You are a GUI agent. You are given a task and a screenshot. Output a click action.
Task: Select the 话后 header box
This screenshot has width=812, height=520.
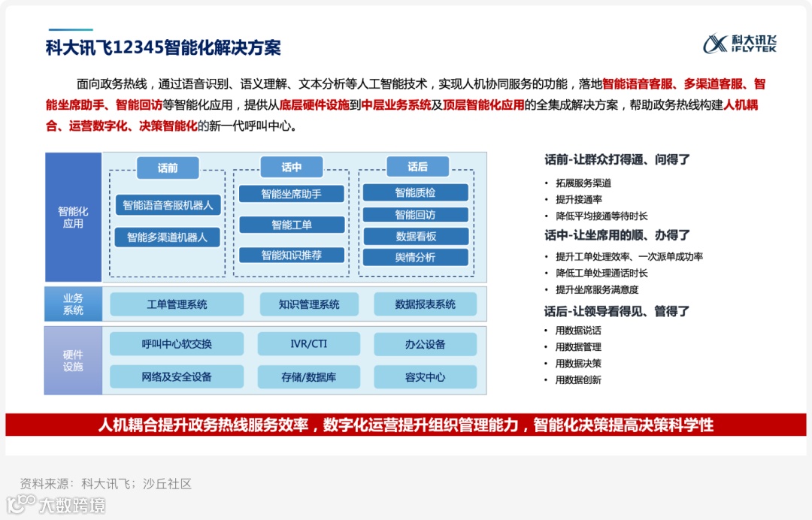click(417, 167)
